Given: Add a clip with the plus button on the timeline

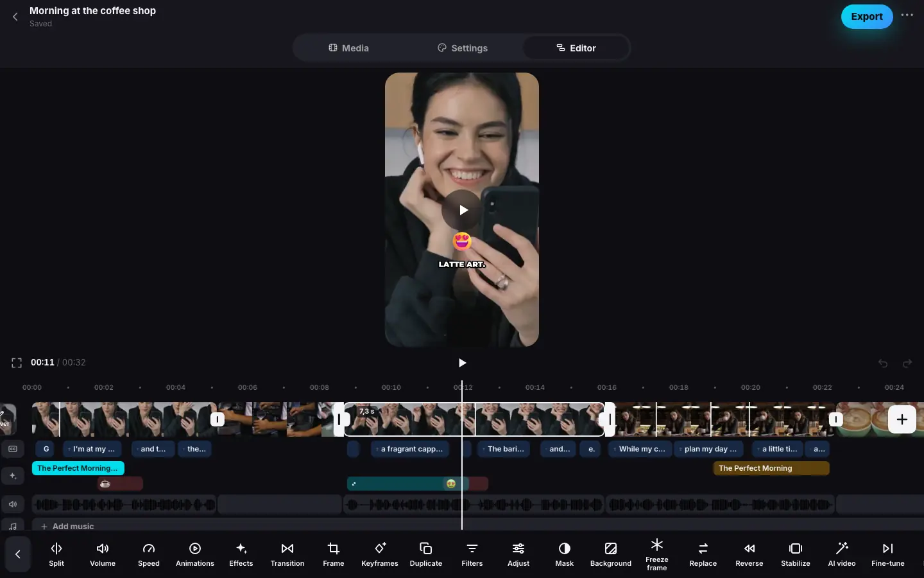Looking at the screenshot, I should [902, 419].
